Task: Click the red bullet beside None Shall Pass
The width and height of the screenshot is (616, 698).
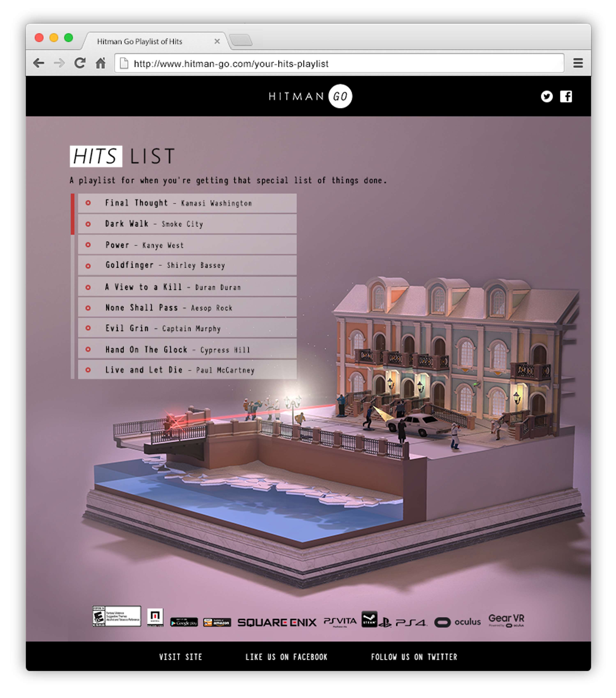Action: (x=88, y=308)
